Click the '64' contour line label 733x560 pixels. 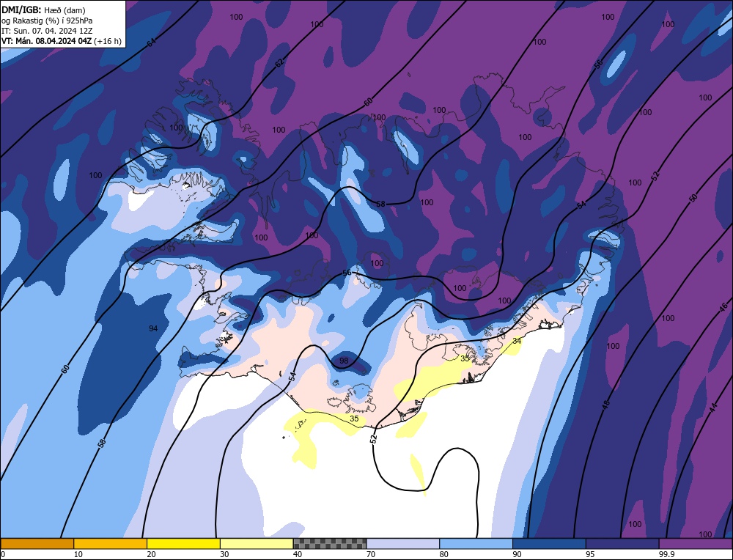(x=151, y=43)
